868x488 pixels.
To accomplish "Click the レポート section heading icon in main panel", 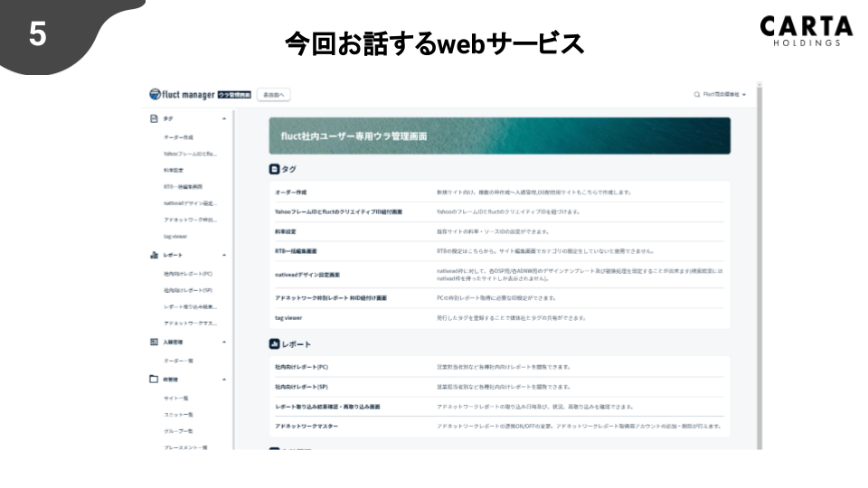I will pos(274,344).
